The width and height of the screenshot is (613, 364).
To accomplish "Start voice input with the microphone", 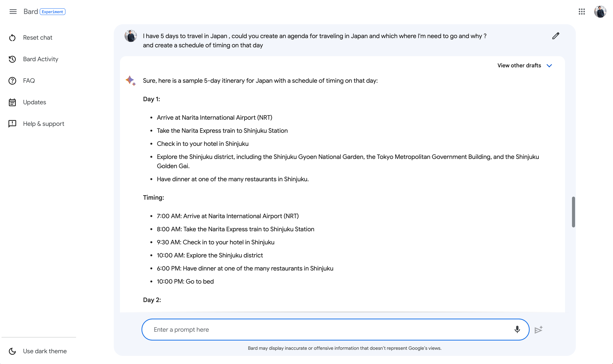I will point(517,329).
